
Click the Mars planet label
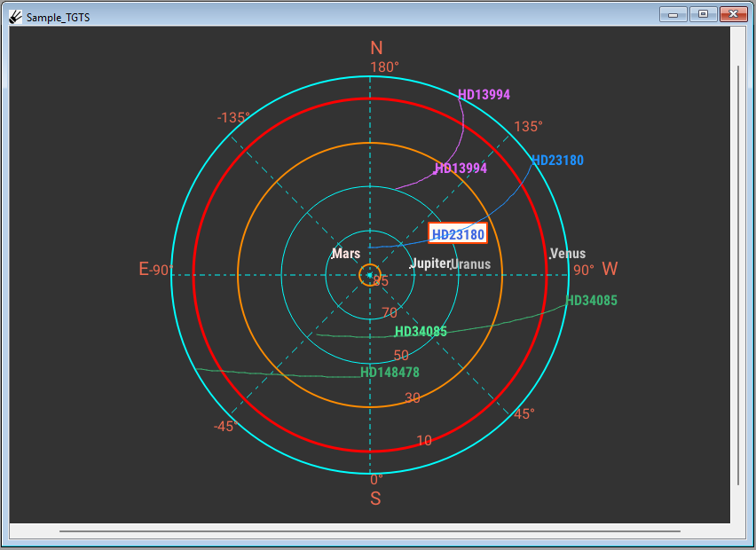346,254
